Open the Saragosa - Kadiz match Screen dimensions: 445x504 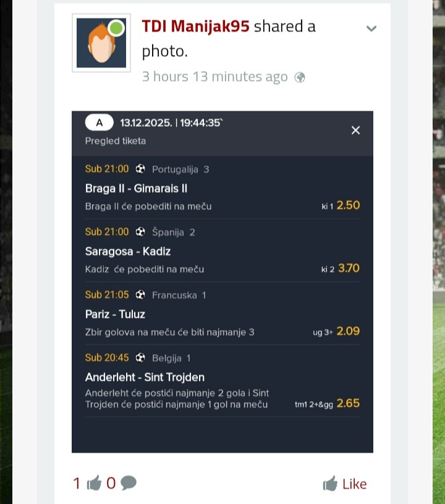128,251
